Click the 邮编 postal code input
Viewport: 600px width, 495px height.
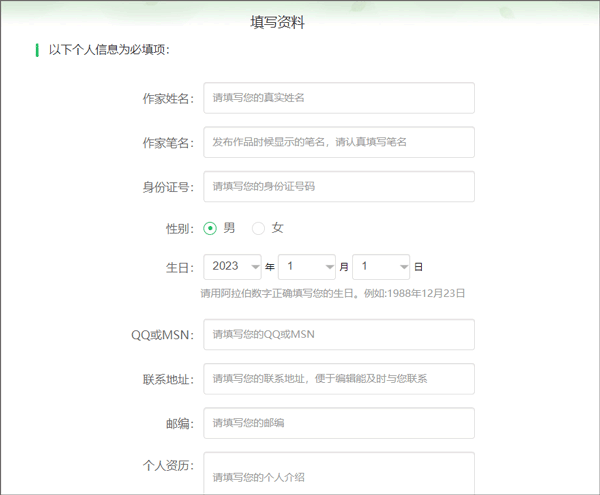point(338,422)
